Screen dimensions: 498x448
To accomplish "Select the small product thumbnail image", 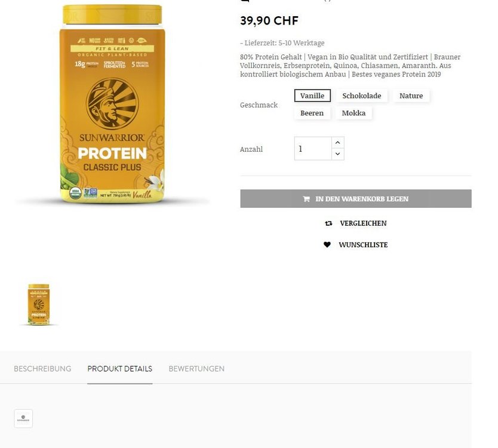I will tap(39, 305).
